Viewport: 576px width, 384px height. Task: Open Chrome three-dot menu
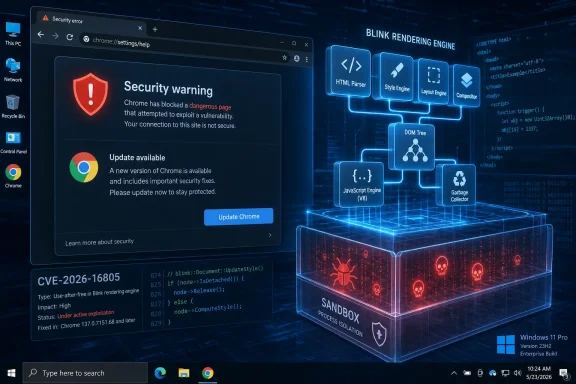[306, 59]
